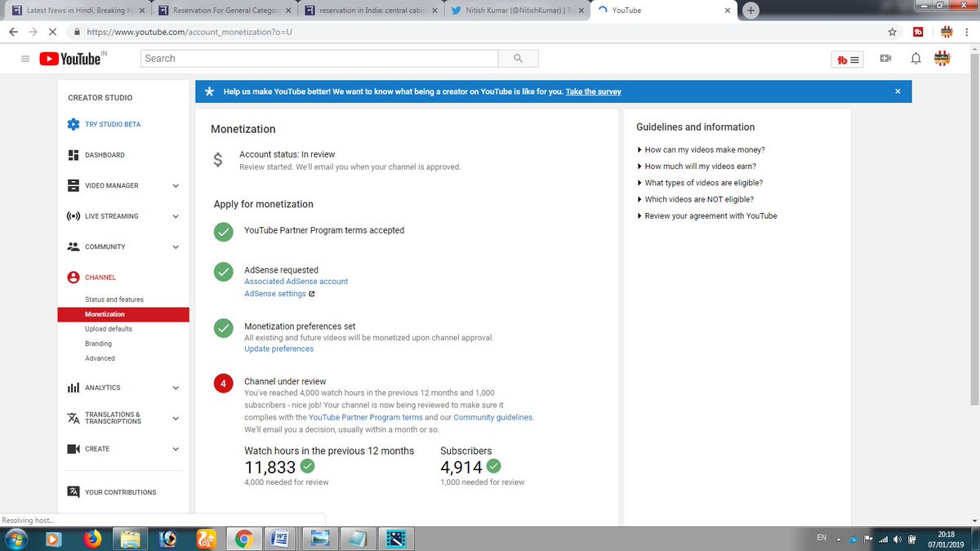This screenshot has height=551, width=980.
Task: Select Status and features in sidebar
Action: click(114, 300)
